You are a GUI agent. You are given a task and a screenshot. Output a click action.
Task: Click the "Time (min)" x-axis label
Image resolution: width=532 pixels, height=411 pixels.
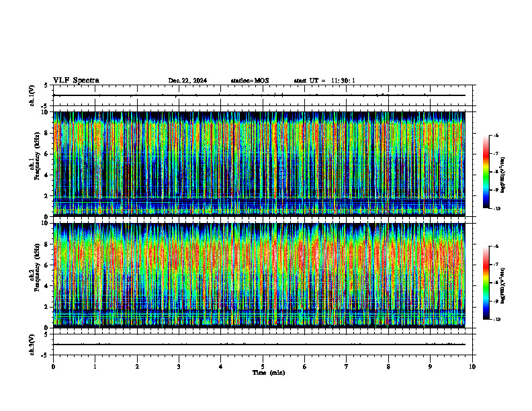pyautogui.click(x=269, y=373)
